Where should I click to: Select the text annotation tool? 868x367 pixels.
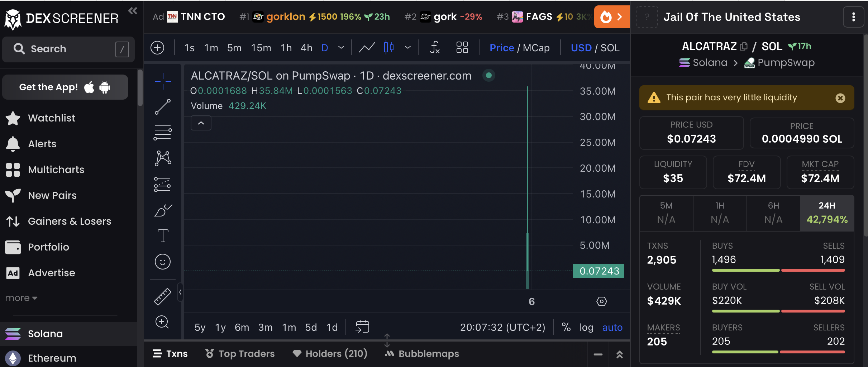coord(163,236)
